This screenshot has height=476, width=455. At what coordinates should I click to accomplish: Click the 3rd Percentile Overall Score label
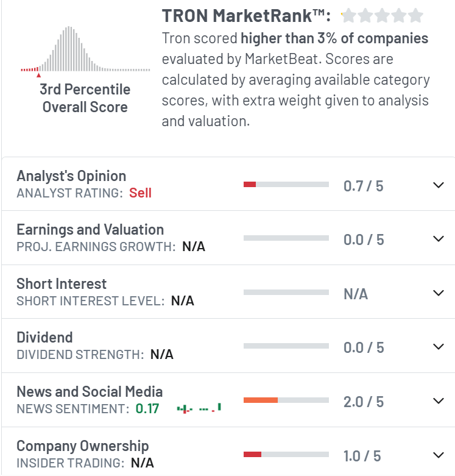85,98
